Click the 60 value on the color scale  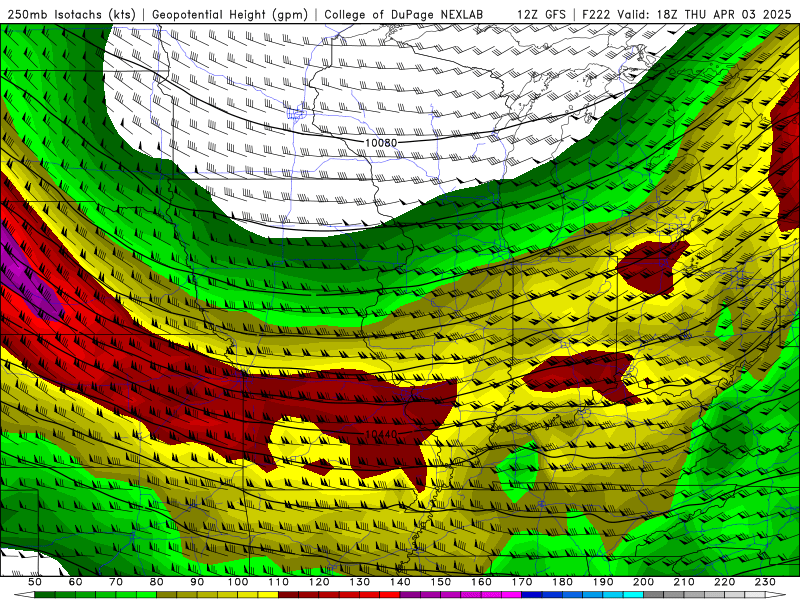tap(76, 582)
